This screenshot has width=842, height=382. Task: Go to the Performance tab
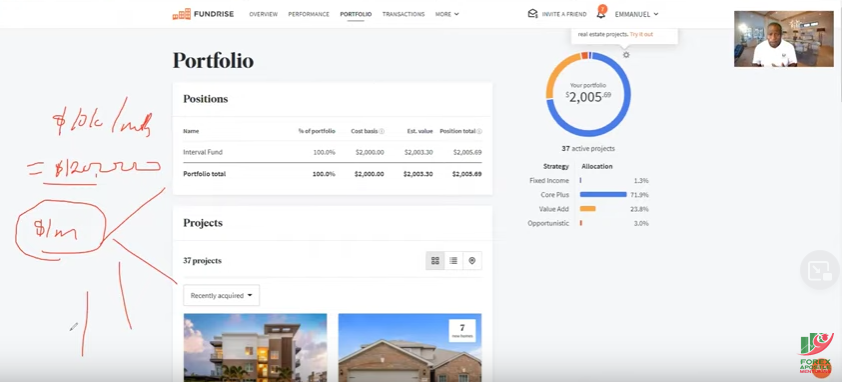pyautogui.click(x=309, y=15)
